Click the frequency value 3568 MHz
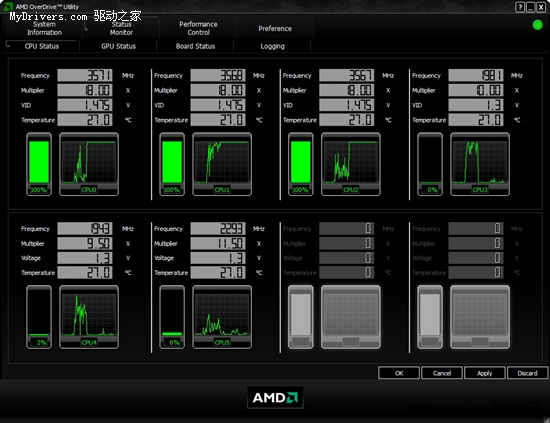 coord(218,75)
